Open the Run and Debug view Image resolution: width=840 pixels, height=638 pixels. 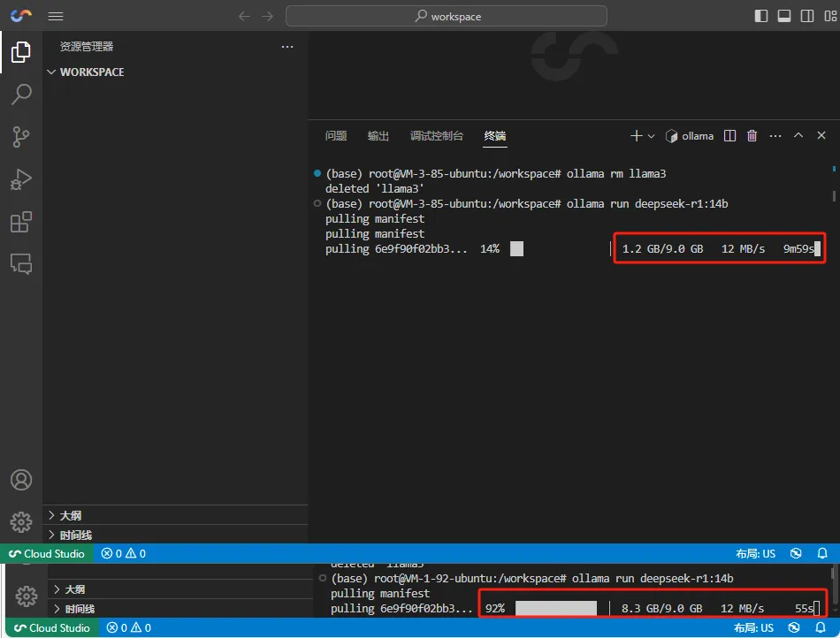[x=21, y=179]
